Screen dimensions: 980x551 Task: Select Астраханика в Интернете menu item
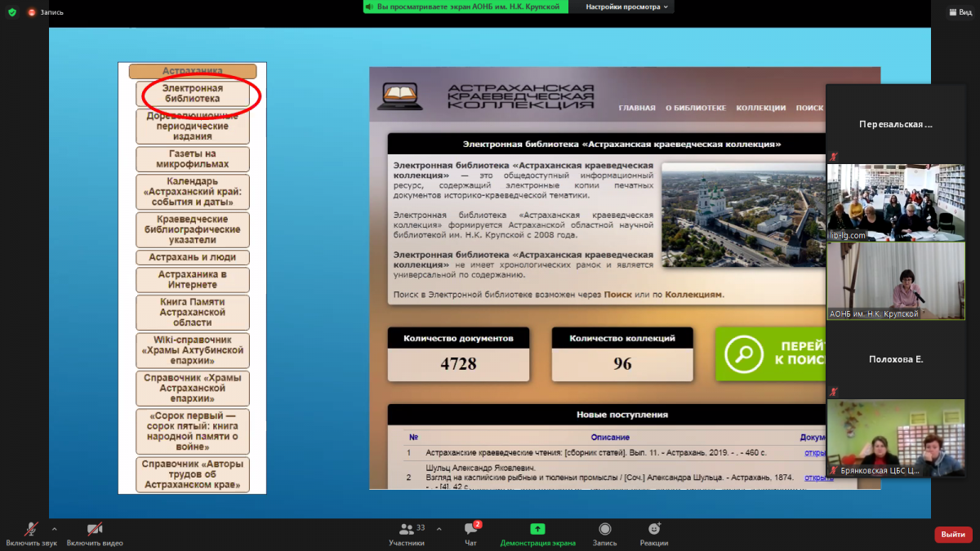tap(193, 280)
